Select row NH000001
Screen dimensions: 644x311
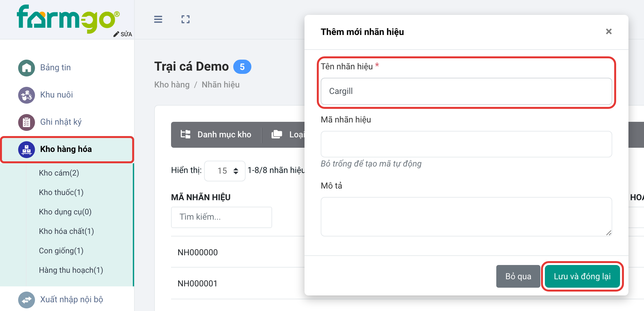coord(198,283)
